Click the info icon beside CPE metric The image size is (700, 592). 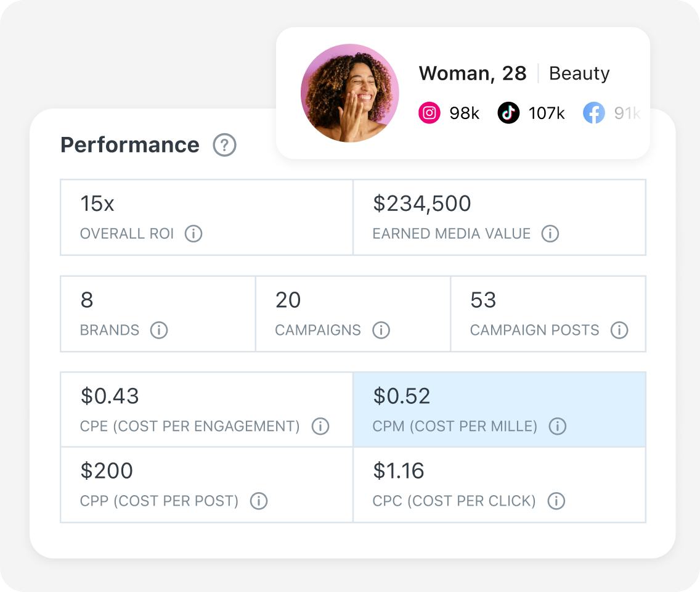coord(321,426)
